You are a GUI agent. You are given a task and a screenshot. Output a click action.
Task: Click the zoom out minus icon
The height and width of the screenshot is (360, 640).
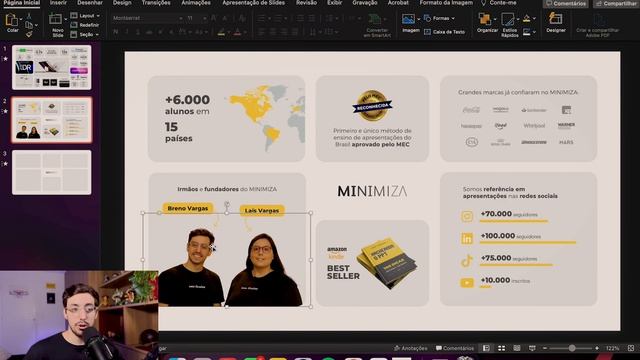click(544, 348)
